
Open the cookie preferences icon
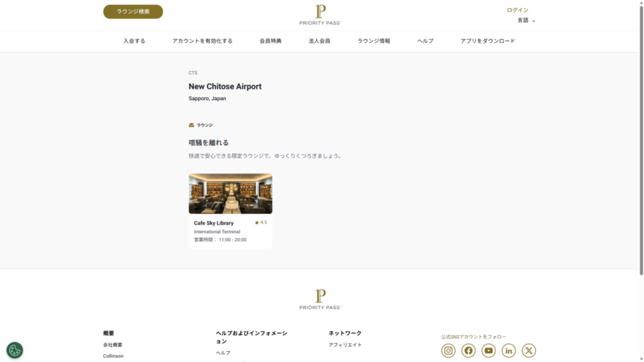pyautogui.click(x=15, y=350)
